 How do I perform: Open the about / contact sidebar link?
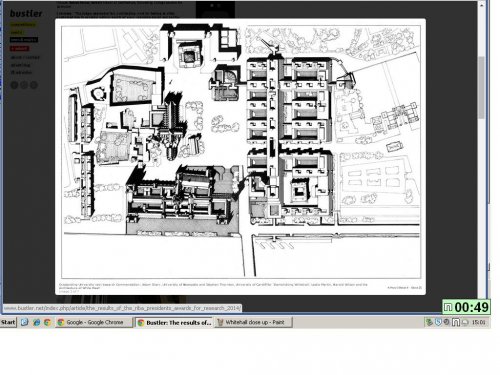coord(25,57)
